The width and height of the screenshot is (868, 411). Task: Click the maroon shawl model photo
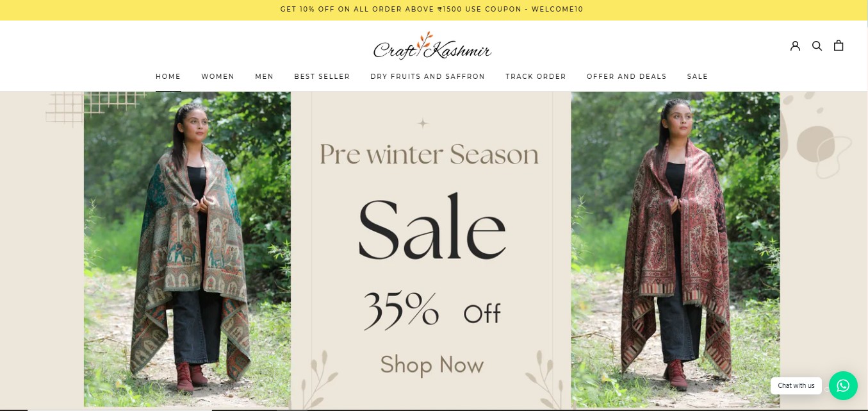(x=675, y=249)
